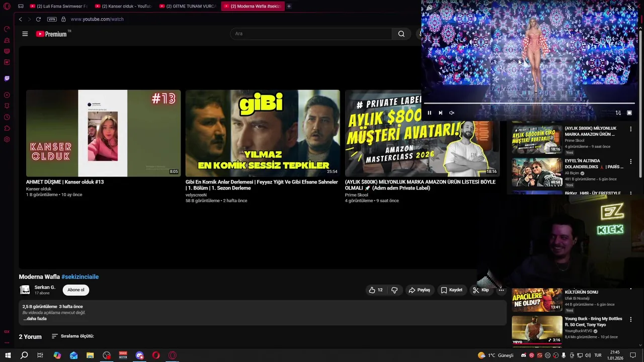The image size is (644, 362).
Task: Skip to next video in pop-out player
Action: coord(440,113)
